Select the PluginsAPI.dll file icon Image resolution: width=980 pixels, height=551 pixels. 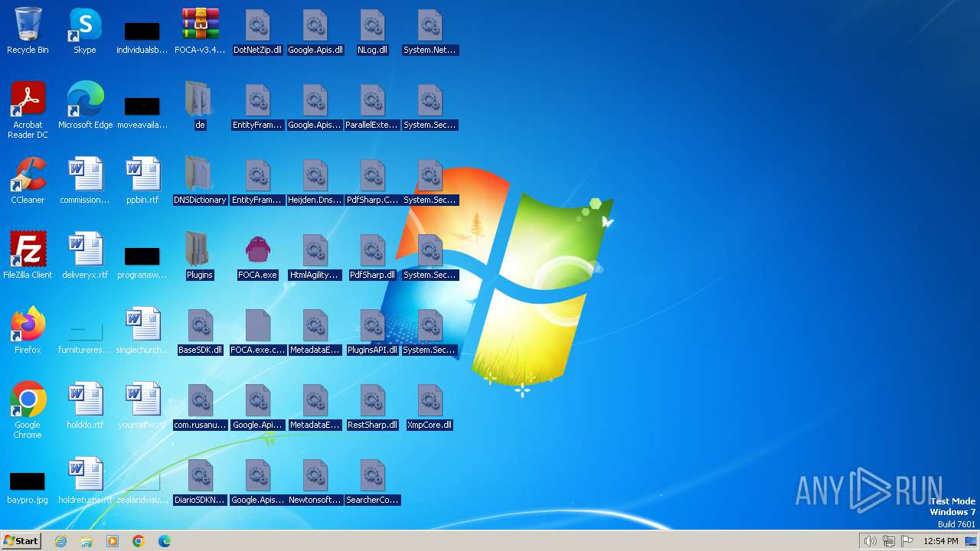point(372,331)
